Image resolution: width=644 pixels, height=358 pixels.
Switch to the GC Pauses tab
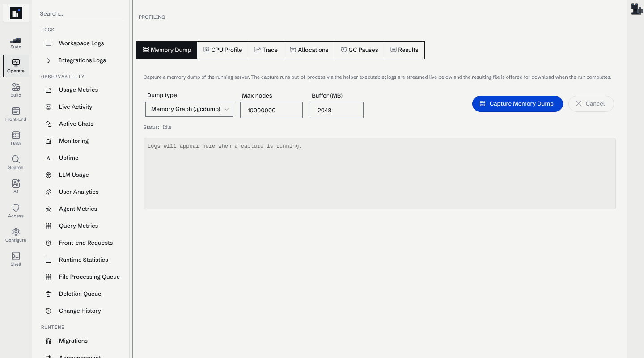(360, 50)
